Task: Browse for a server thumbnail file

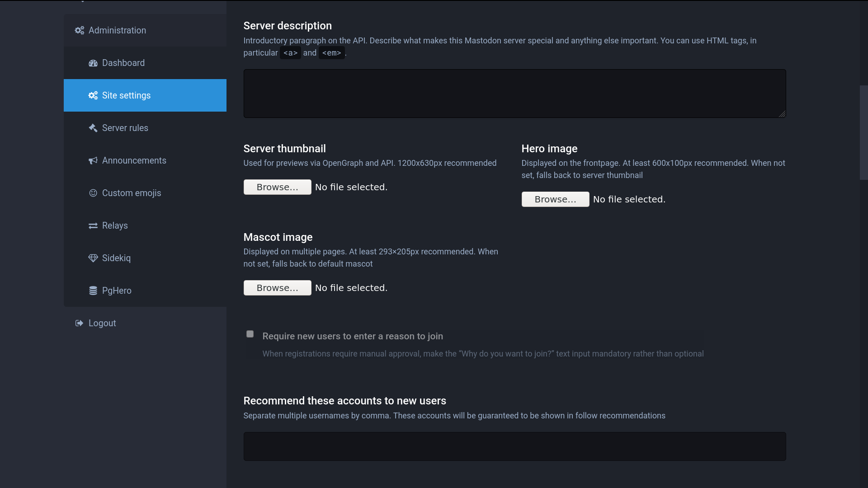Action: [277, 188]
